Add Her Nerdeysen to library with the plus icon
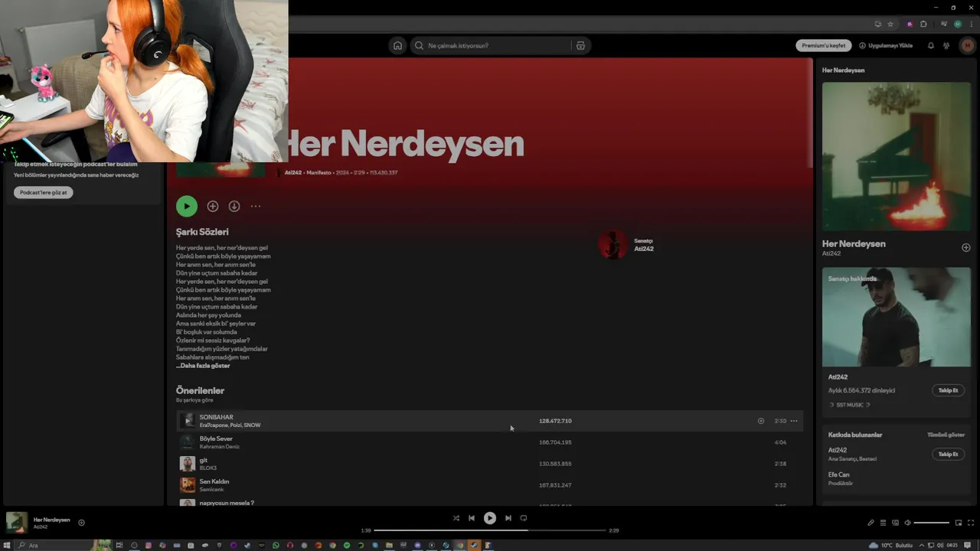The height and width of the screenshot is (551, 980). (213, 206)
